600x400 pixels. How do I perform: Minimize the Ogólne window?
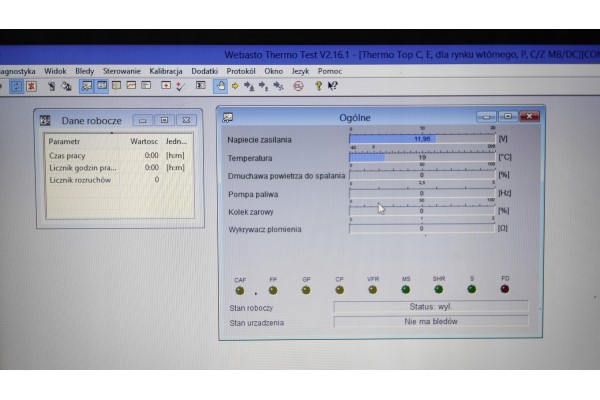point(486,116)
